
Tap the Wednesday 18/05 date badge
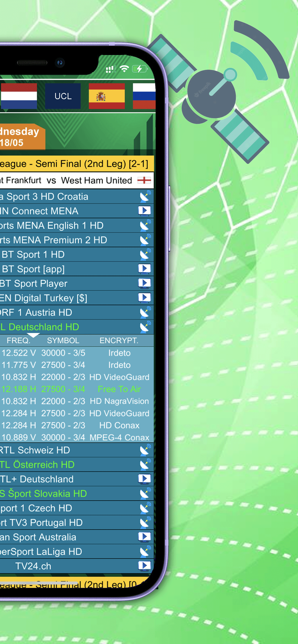pos(22,137)
